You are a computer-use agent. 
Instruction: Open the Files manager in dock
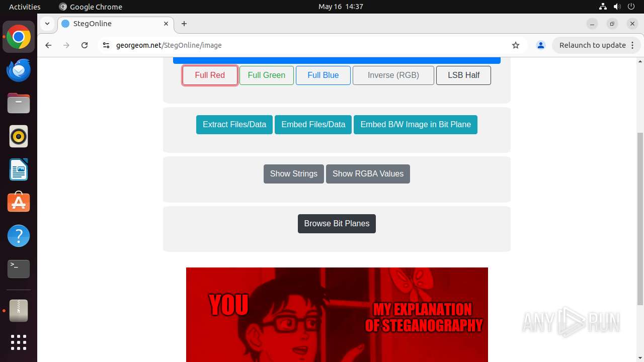click(x=19, y=104)
